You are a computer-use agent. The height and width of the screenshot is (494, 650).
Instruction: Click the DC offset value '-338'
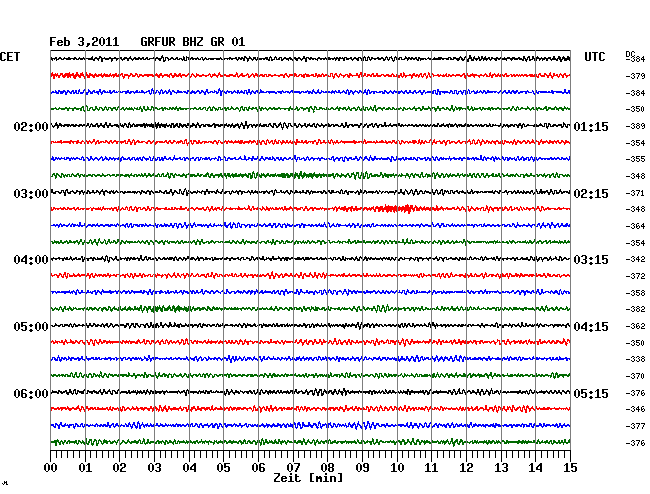635,359
